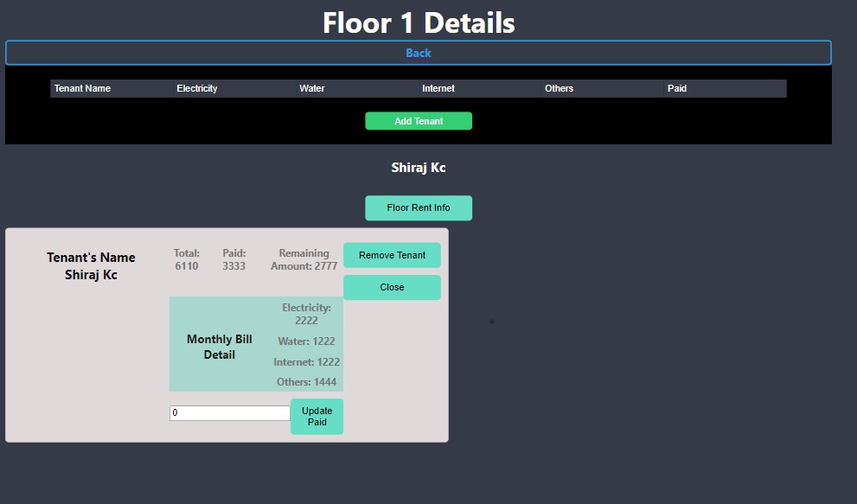Click the Remaining Amount 2777 text
857x504 pixels.
303,259
